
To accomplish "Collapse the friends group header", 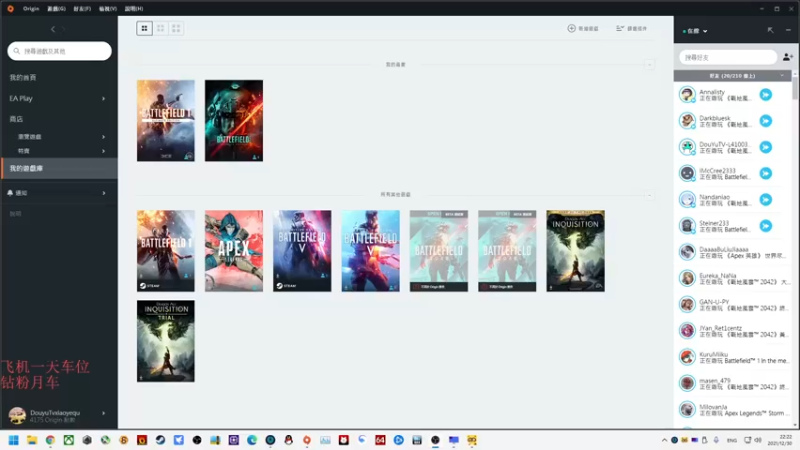I will [733, 76].
